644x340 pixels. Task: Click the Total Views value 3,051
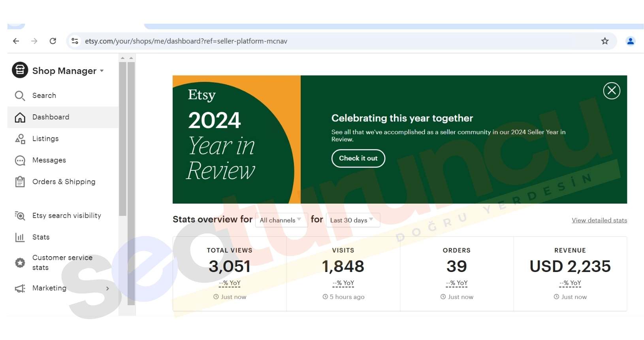click(x=230, y=266)
